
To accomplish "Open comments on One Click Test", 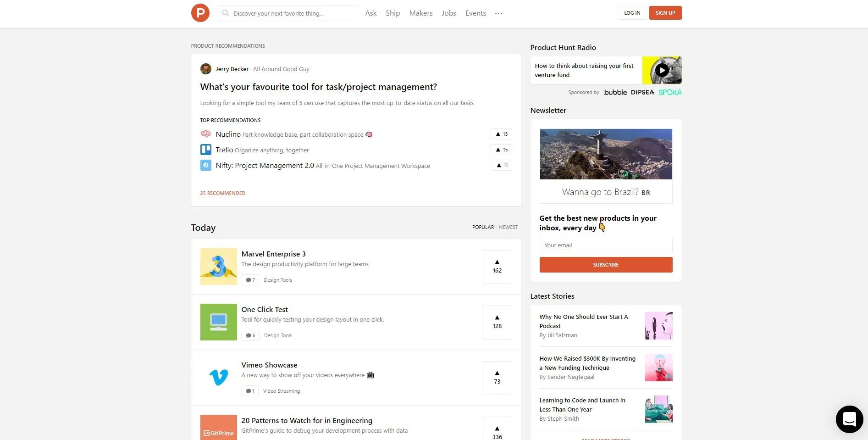I will (x=250, y=335).
